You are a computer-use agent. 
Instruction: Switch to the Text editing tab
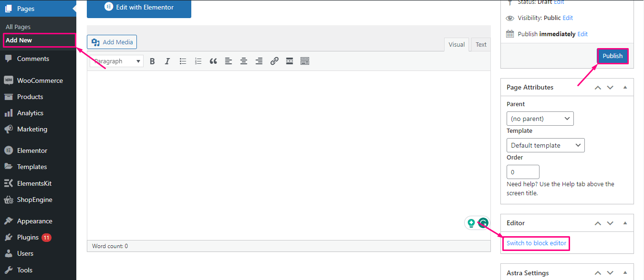[x=481, y=44]
